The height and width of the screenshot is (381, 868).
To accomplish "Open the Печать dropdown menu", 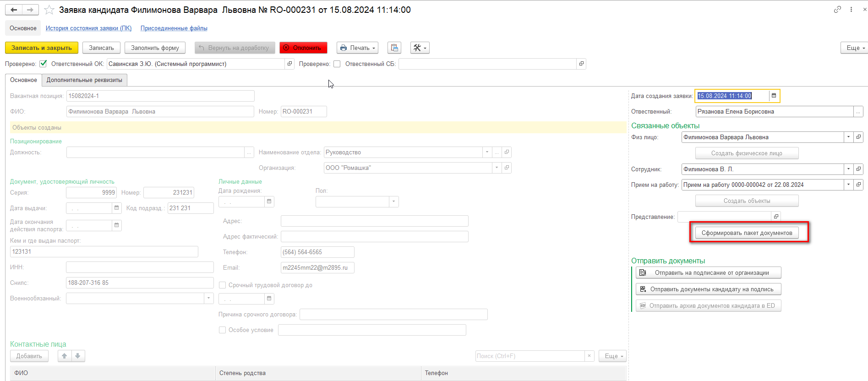I will (357, 48).
